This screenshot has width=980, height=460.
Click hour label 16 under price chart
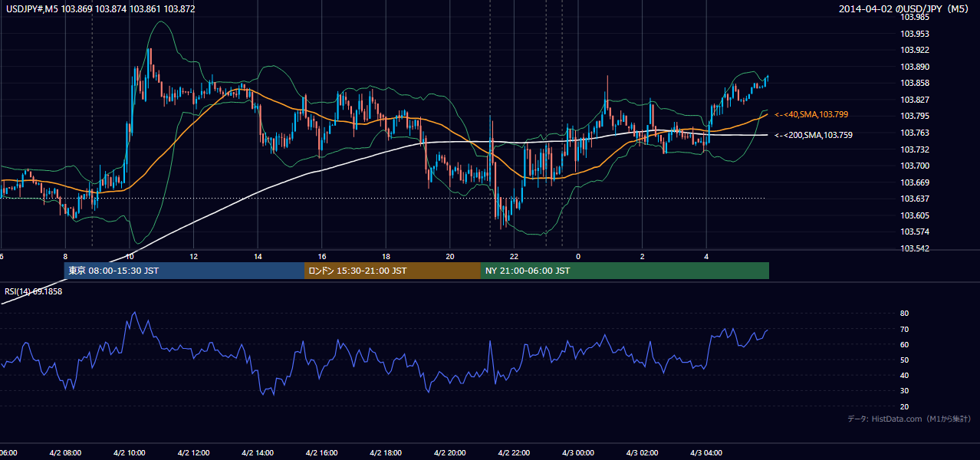[x=322, y=256]
